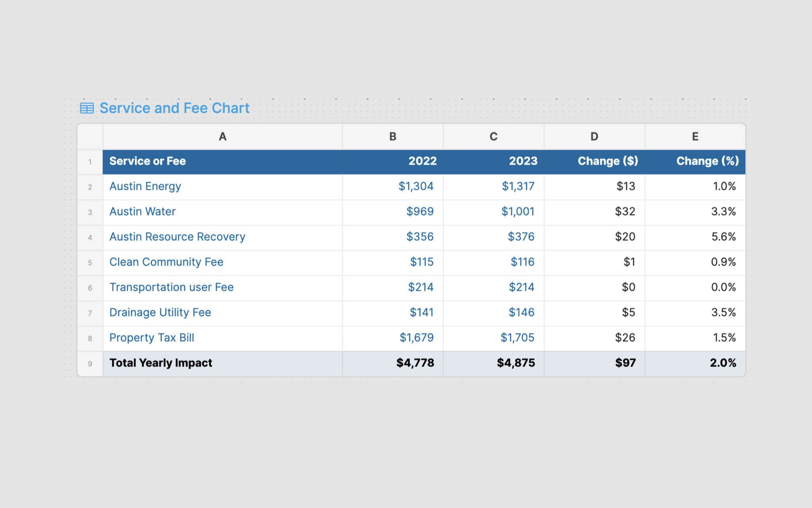Screen dimensions: 812x508
Task: Click the '2022' header cell
Action: click(x=393, y=162)
